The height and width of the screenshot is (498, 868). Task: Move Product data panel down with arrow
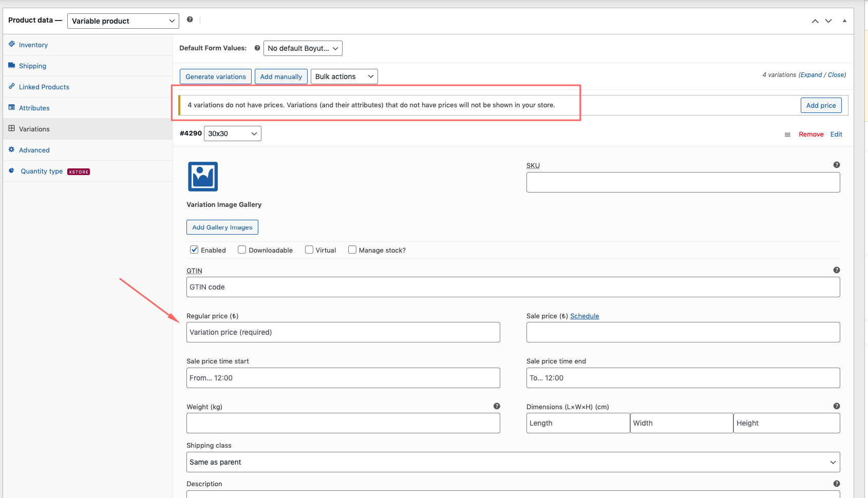(828, 21)
